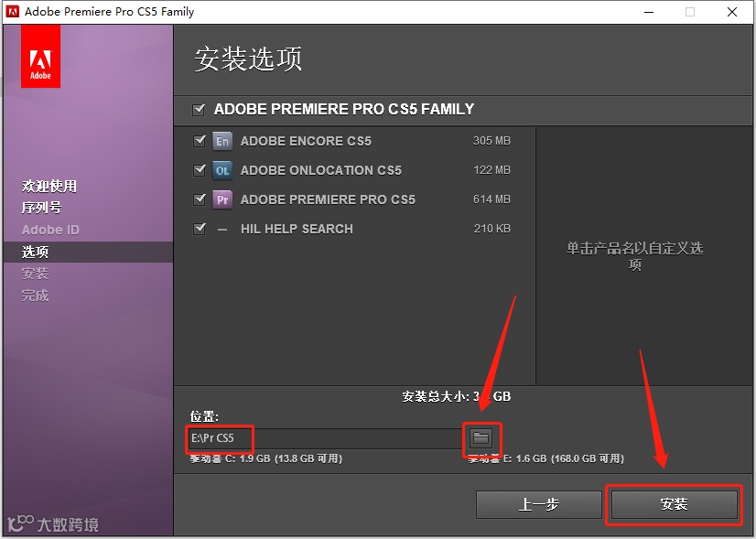Screen dimensions: 756x539
Task: Click the 210 KB size value
Action: point(491,229)
